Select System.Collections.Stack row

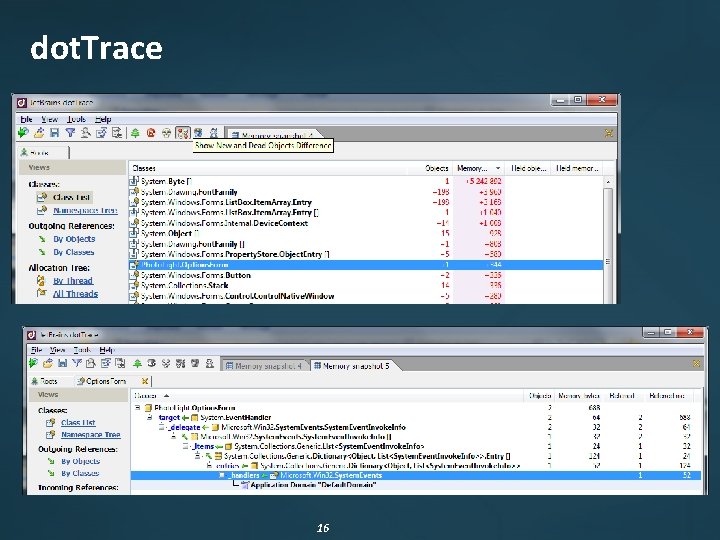tap(366, 285)
